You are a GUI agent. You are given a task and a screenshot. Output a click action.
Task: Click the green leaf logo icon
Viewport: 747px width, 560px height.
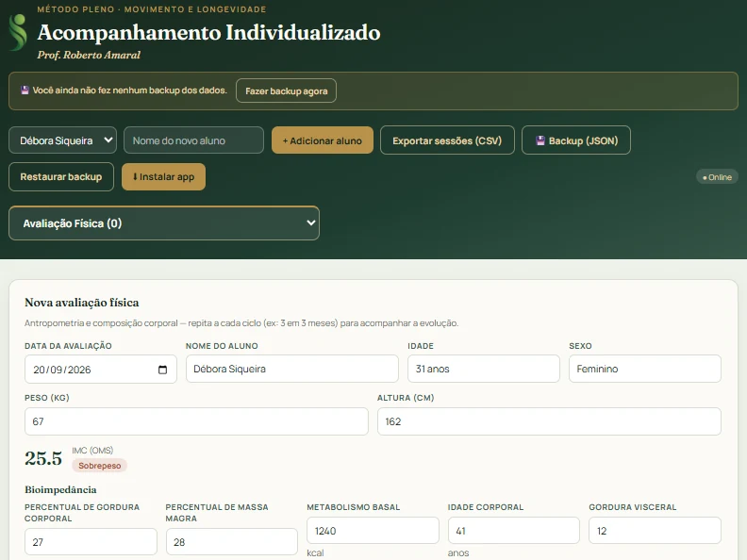18,32
